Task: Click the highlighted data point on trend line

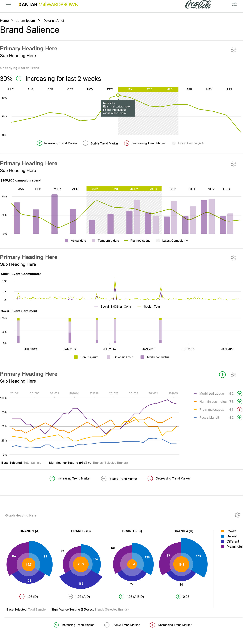Action: tap(118, 95)
